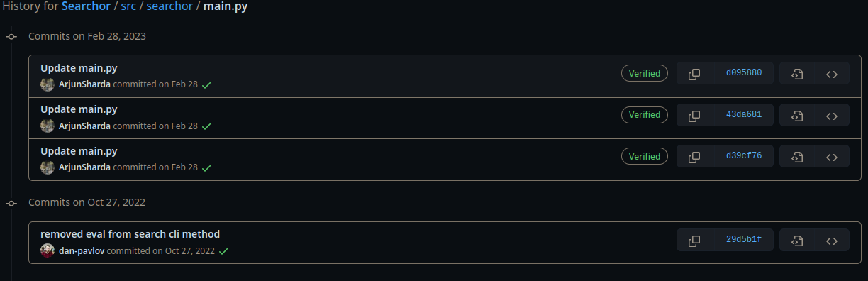Image resolution: width=868 pixels, height=281 pixels.
Task: Show Verified signature details for d095880
Action: pyautogui.click(x=645, y=73)
